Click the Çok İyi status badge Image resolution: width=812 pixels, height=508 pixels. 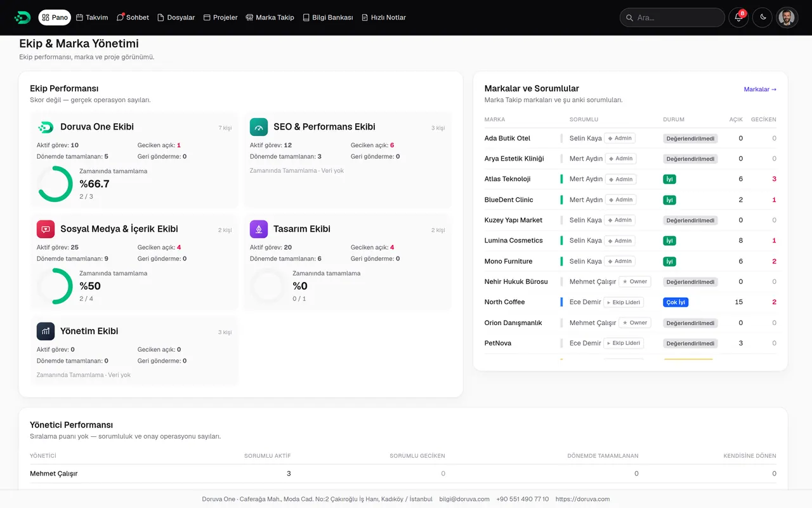(676, 302)
